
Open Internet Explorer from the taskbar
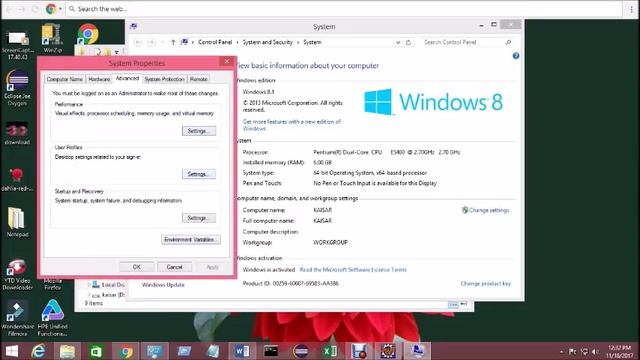(x=38, y=351)
